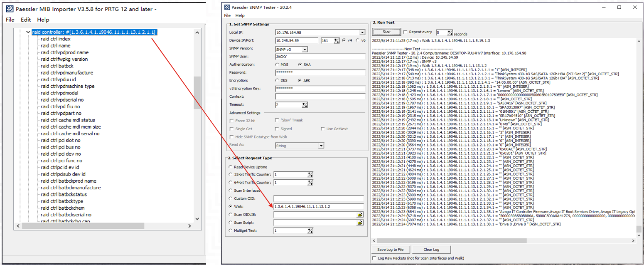Select the v6 radio button

358,40
